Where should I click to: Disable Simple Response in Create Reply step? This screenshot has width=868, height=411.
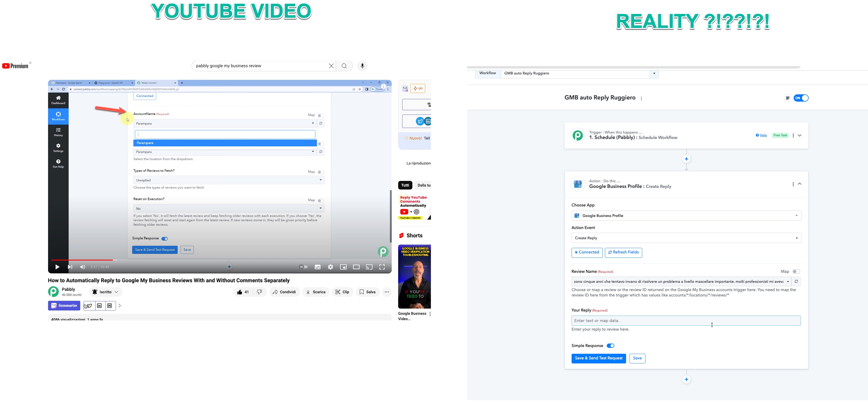tap(611, 345)
